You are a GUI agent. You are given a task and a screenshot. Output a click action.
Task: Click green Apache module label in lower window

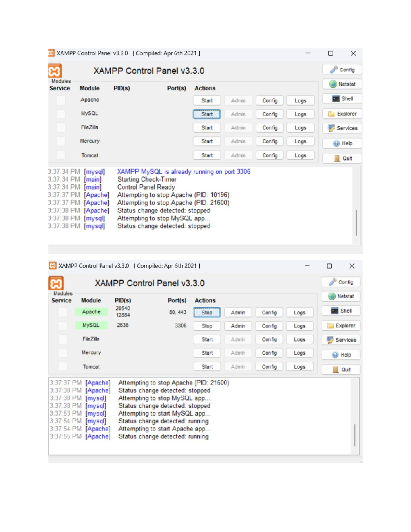(91, 312)
